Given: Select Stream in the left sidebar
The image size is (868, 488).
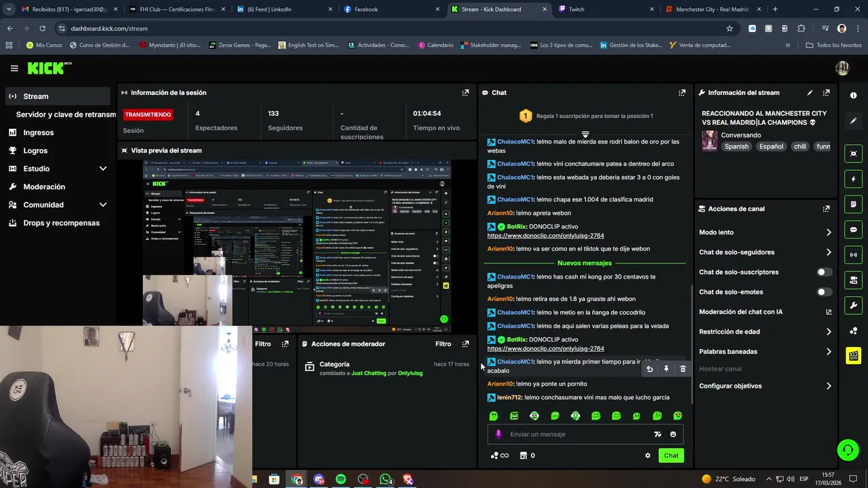Looking at the screenshot, I should pos(57,96).
